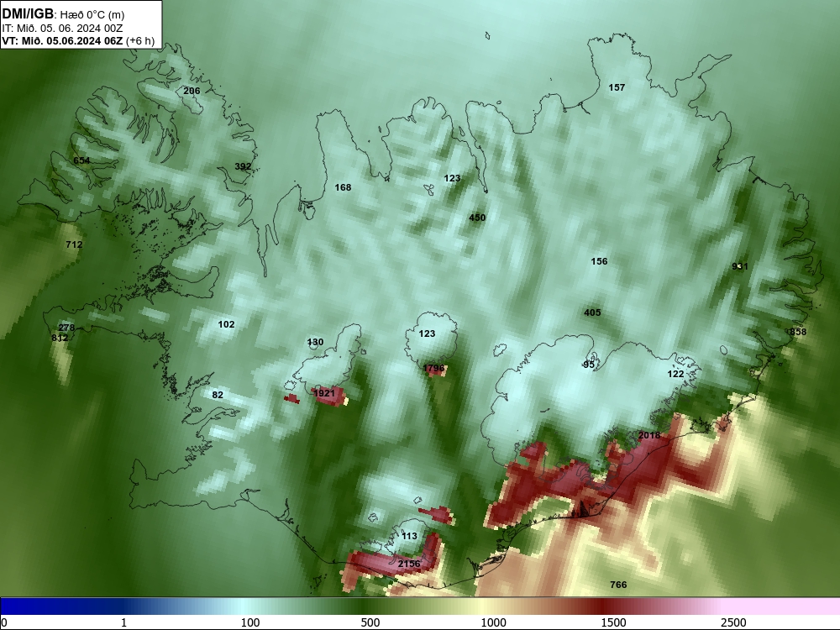Screen dimensions: 840x630
Task: Click the 278 value on the map
Action: coord(66,328)
